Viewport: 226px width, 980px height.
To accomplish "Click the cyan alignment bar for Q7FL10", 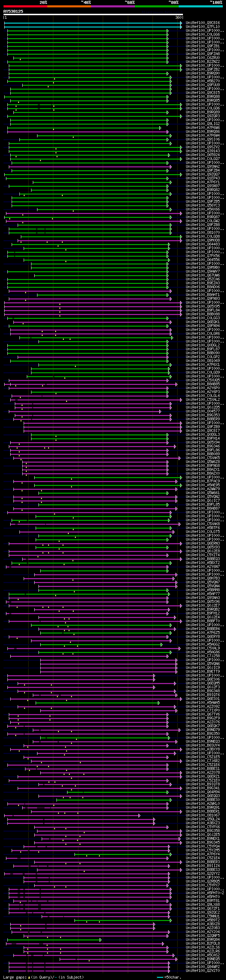I will coord(93,26).
